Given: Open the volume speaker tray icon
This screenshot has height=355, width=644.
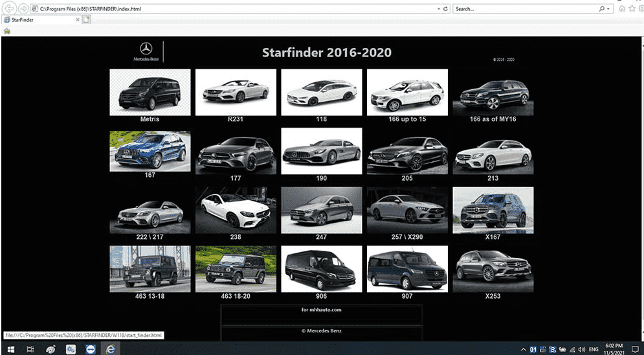Looking at the screenshot, I should tap(582, 349).
